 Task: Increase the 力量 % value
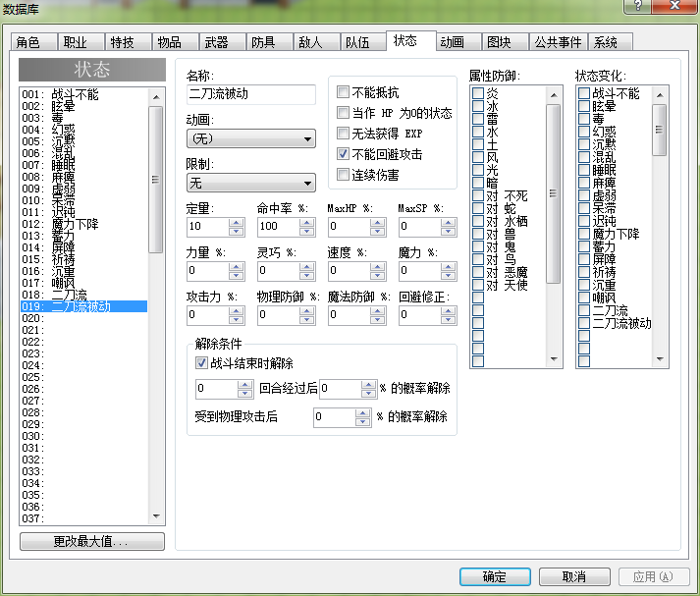[x=237, y=266]
